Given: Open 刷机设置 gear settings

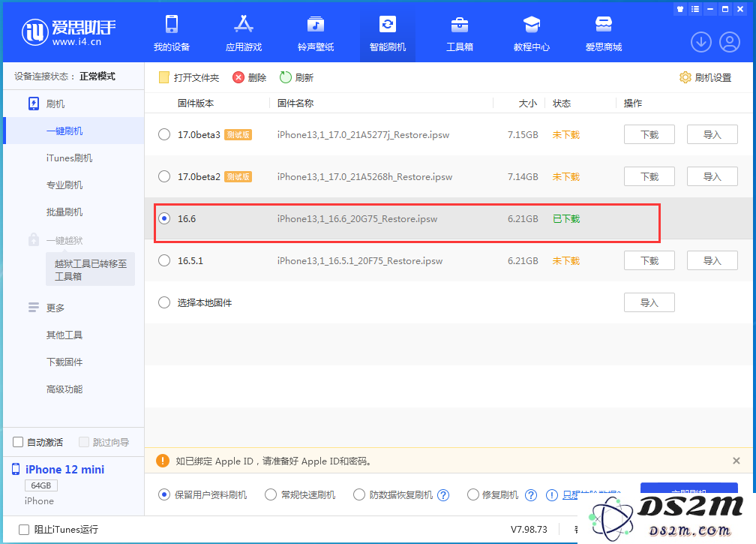Looking at the screenshot, I should point(705,77).
